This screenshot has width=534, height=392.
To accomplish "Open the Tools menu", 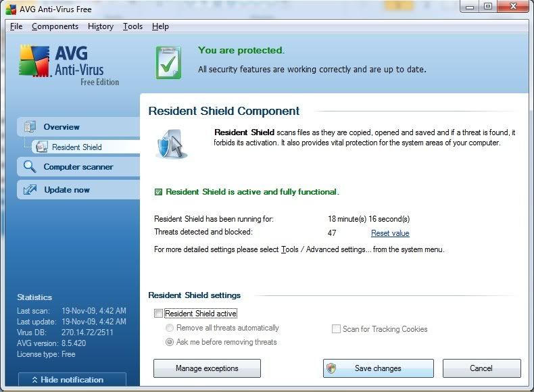I will (132, 26).
